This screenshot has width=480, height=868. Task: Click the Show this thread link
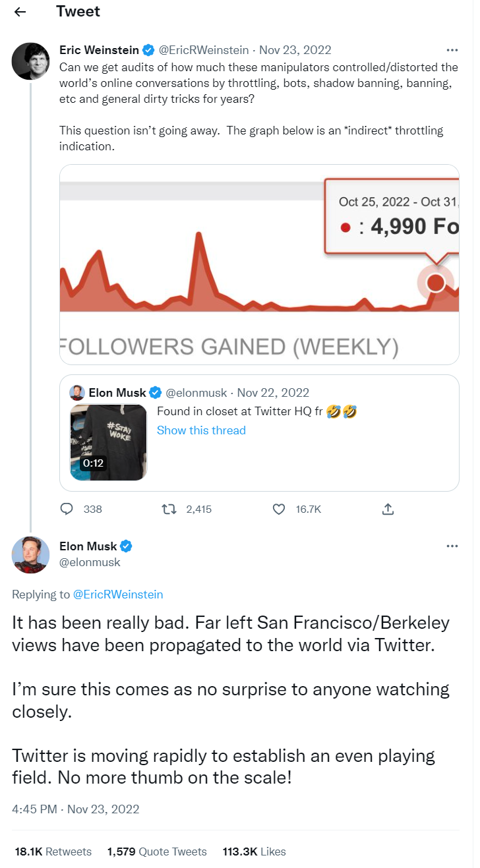pos(201,430)
